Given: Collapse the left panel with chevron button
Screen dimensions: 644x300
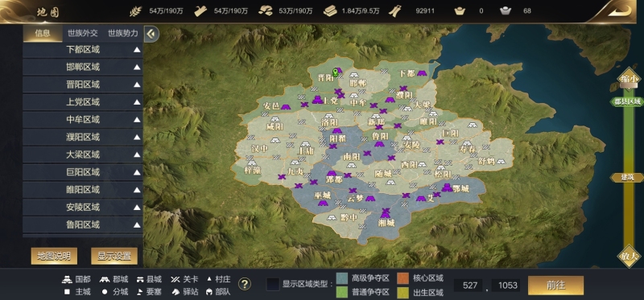Looking at the screenshot, I should tap(151, 34).
